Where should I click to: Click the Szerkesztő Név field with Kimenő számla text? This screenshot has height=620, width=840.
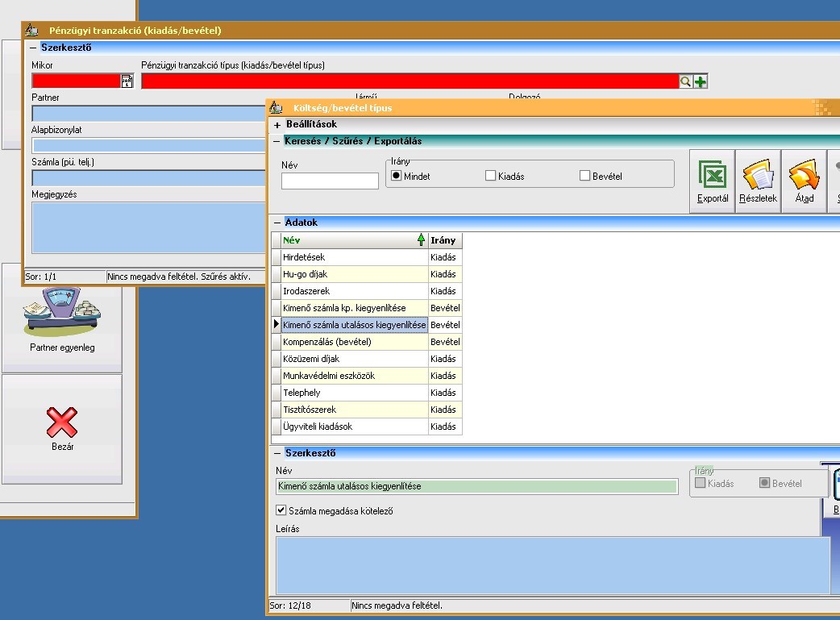click(476, 486)
